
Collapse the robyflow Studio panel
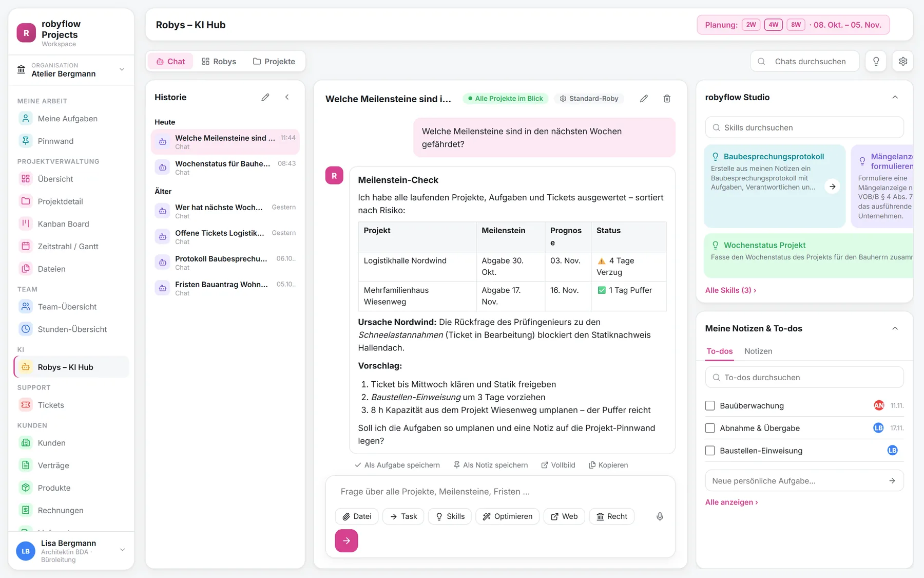click(895, 97)
